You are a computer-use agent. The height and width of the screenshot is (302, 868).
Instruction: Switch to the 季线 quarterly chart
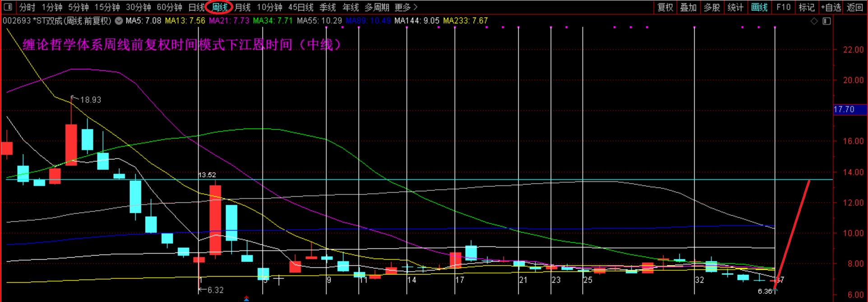pyautogui.click(x=328, y=7)
